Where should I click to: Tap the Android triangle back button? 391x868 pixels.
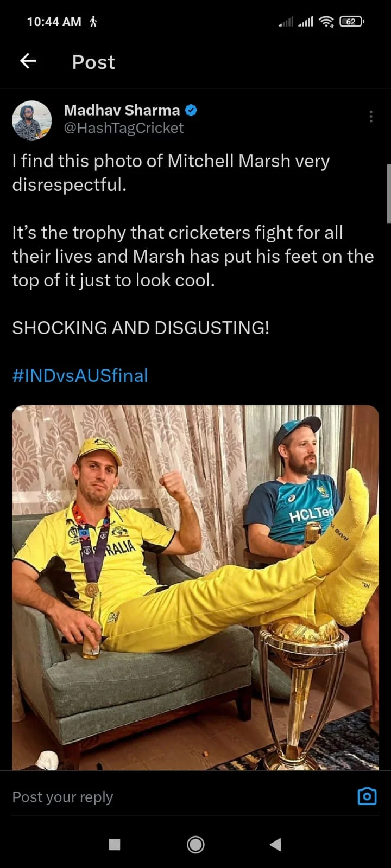(276, 844)
